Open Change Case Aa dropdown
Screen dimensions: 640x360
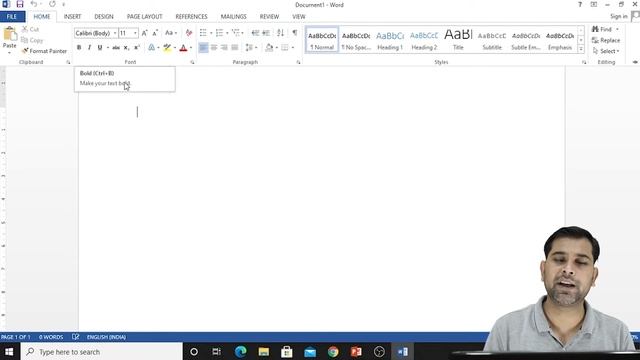click(x=171, y=33)
